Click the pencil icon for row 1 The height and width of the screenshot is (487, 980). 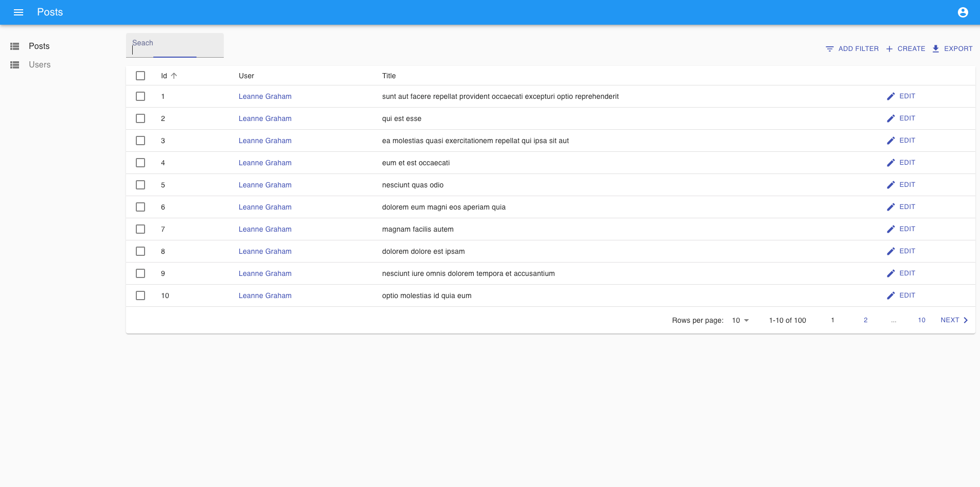891,96
